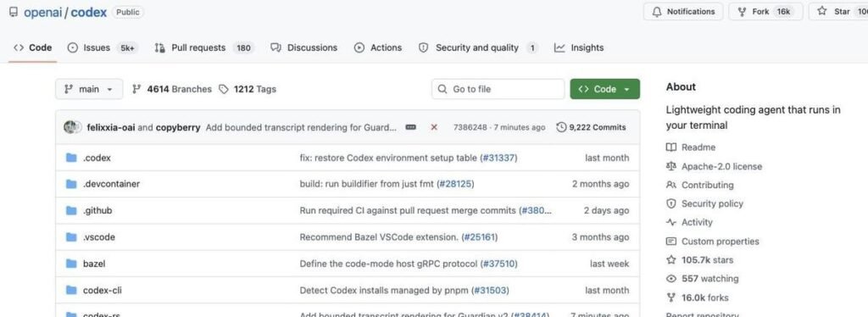Open the Notifications bell button
The width and height of the screenshot is (868, 317).
tap(683, 12)
